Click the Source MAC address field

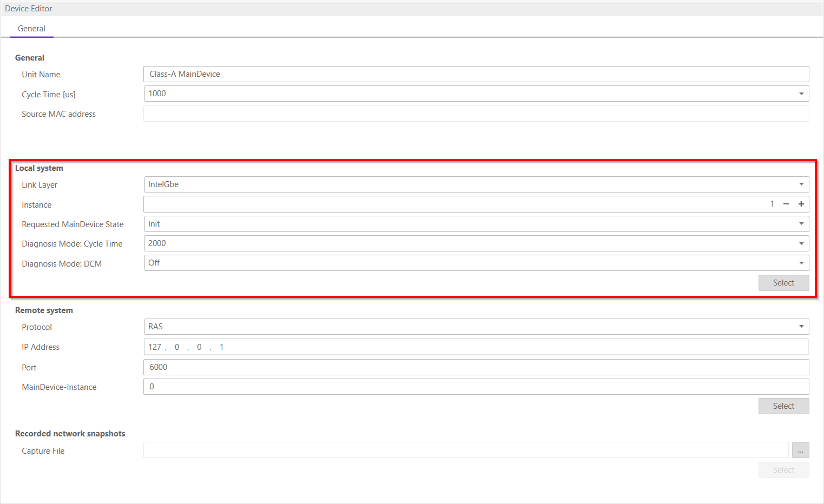pyautogui.click(x=476, y=114)
